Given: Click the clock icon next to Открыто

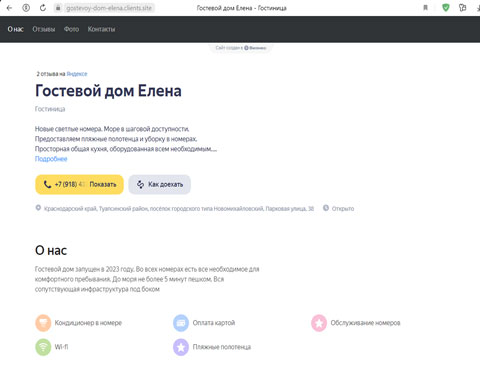Looking at the screenshot, I should point(326,208).
